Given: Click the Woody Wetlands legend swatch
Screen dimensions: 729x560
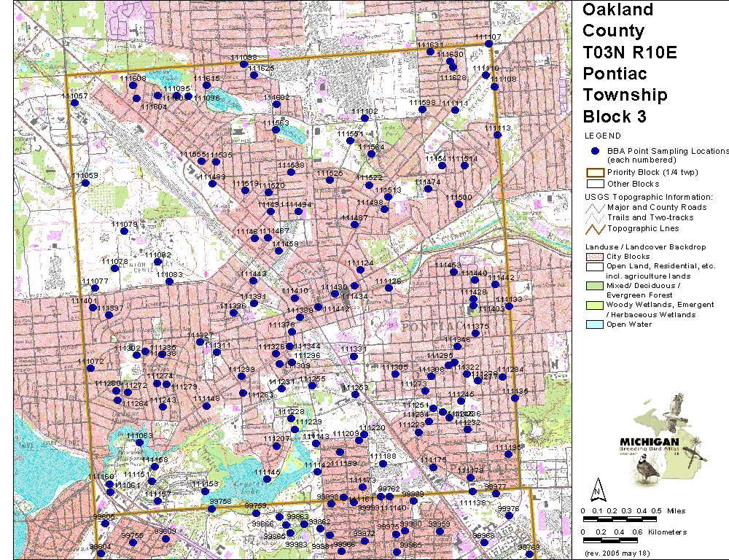Looking at the screenshot, I should coord(594,306).
